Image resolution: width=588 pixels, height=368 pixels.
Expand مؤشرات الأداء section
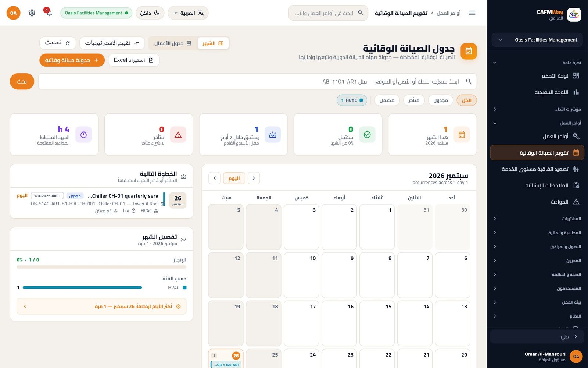537,109
